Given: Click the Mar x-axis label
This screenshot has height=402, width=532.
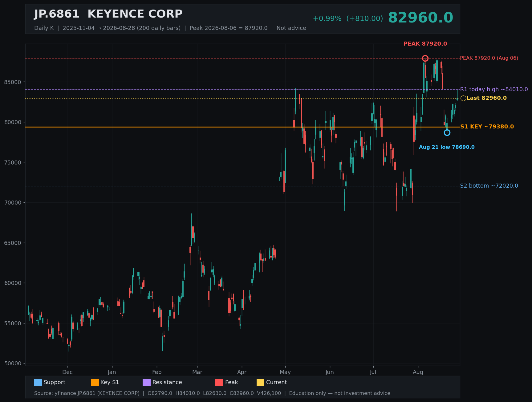Looking at the screenshot, I should 197,372.
